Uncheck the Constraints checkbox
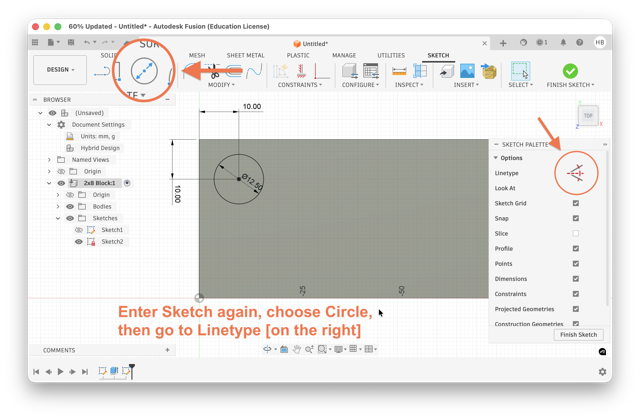The width and height of the screenshot is (640, 419). coord(576,294)
